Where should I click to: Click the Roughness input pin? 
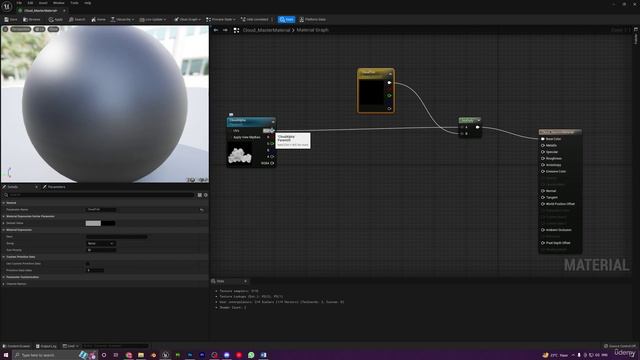[x=543, y=158]
